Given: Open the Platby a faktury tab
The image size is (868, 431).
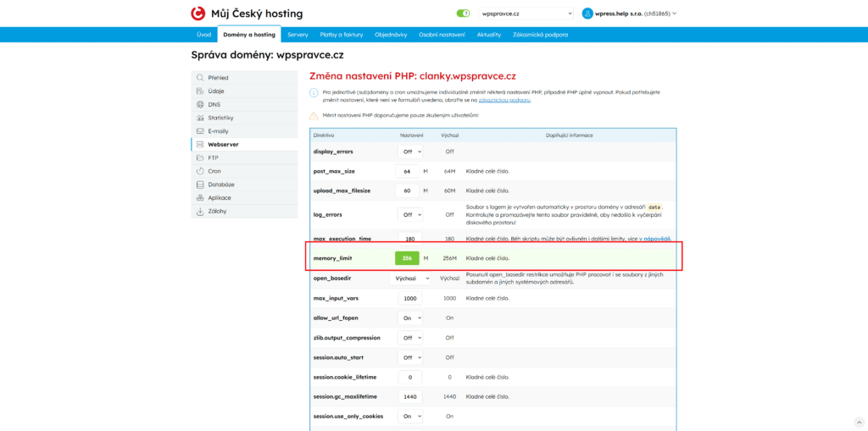Looking at the screenshot, I should (x=342, y=35).
